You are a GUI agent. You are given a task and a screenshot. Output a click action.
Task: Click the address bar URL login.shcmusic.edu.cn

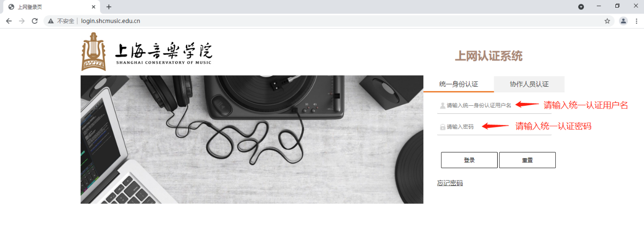click(x=111, y=21)
